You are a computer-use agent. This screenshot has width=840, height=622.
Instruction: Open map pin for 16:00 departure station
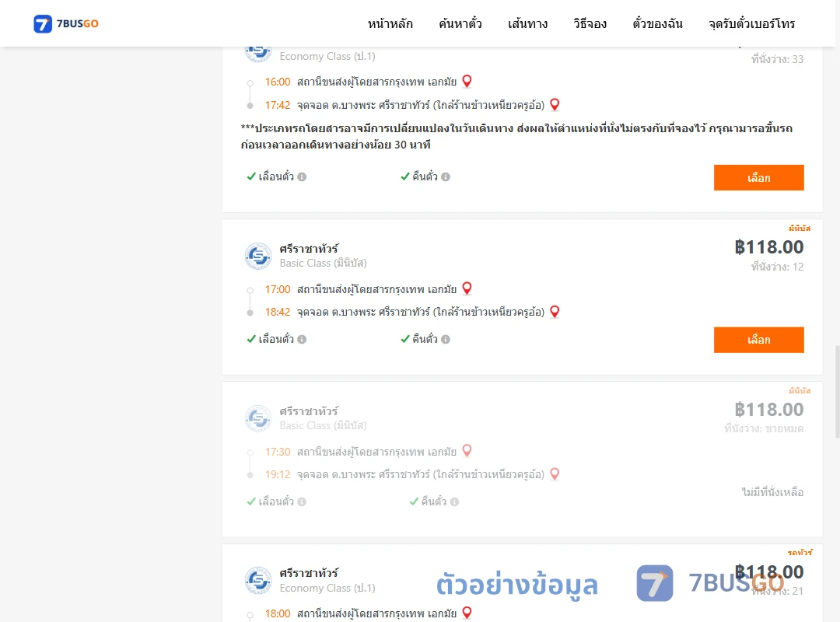(467, 81)
